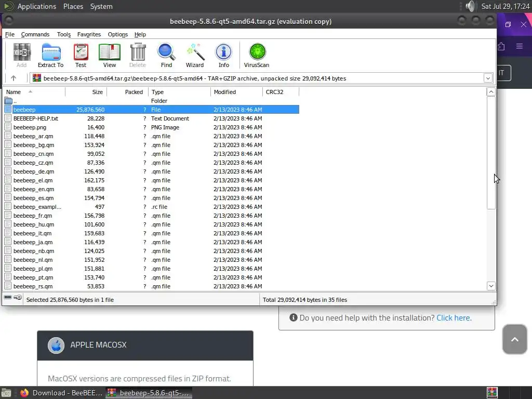Open Applications menu in top panel
The height and width of the screenshot is (399, 532).
37,6
